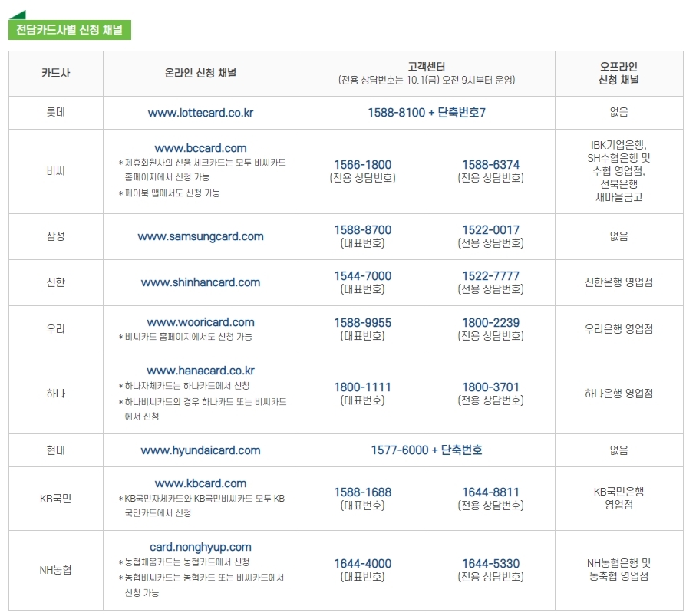696x616 pixels.
Task: Go to www.shinhancard.com
Action: pos(200,282)
